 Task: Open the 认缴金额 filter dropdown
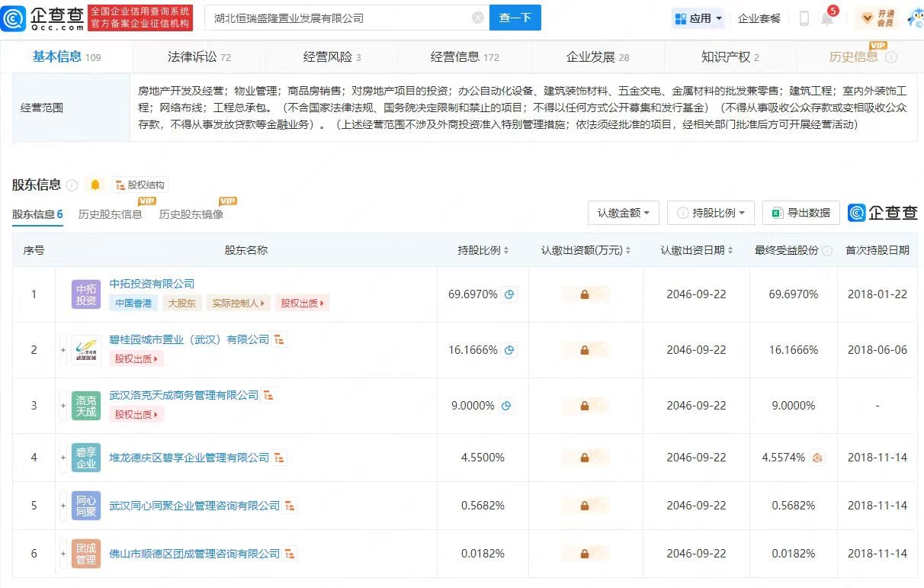(x=624, y=213)
